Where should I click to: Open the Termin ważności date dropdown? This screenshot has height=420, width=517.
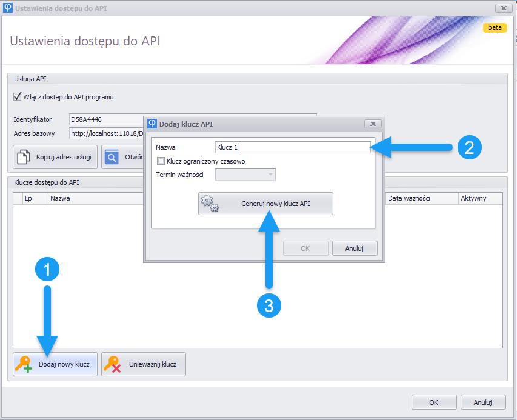(x=270, y=175)
